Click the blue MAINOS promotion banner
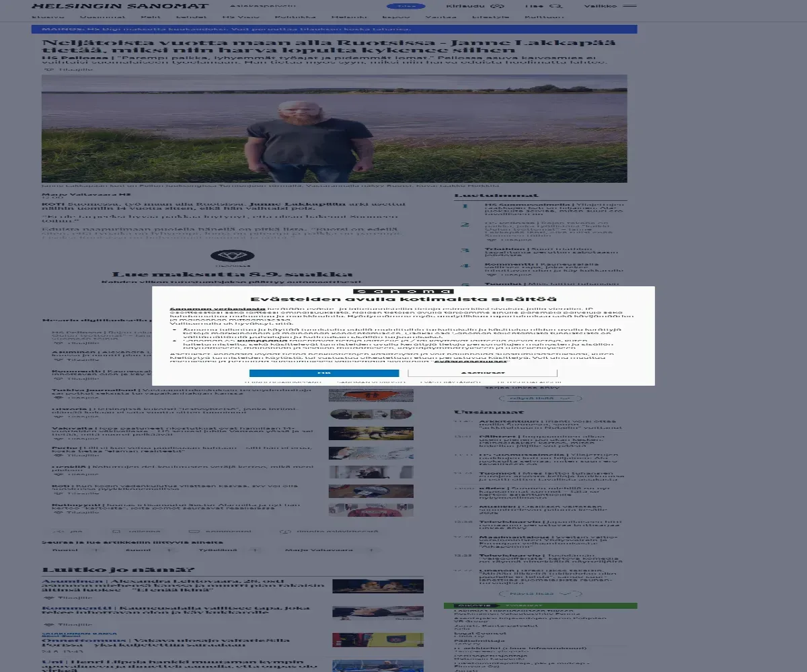The width and height of the screenshot is (807, 672). [334, 30]
